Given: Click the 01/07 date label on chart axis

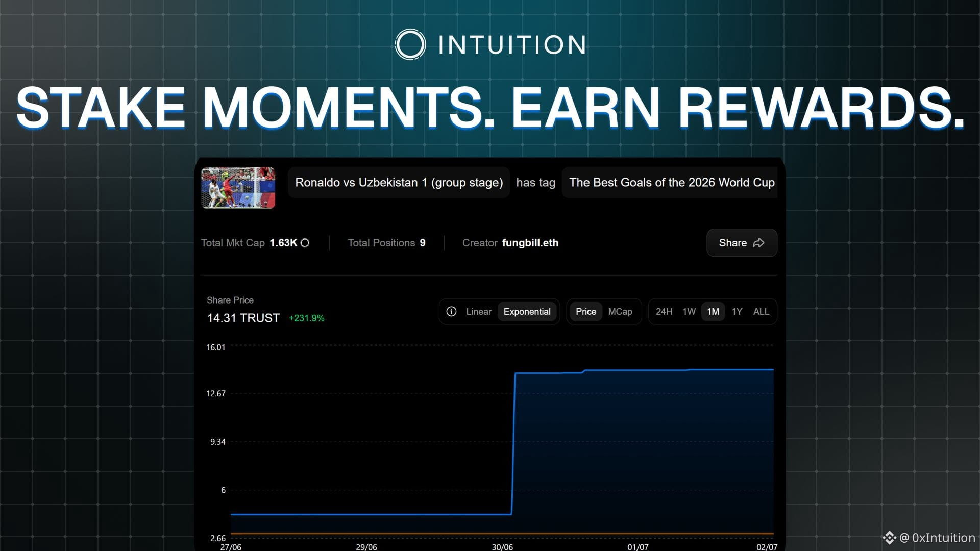Looking at the screenshot, I should [638, 547].
